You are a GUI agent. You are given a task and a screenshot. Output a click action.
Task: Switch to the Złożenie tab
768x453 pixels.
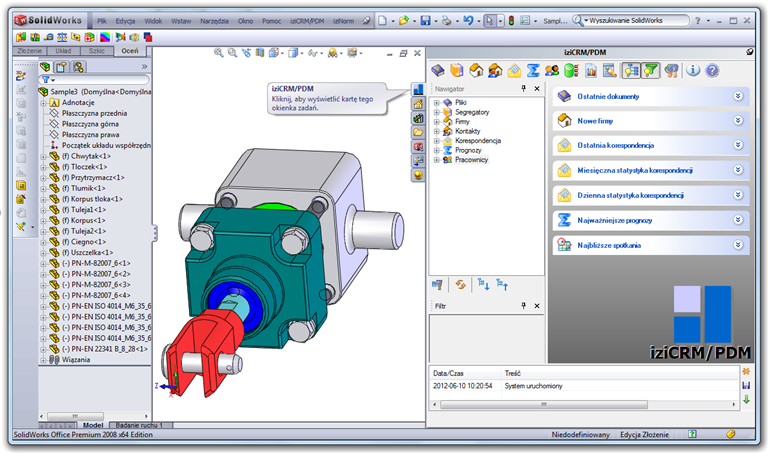pyautogui.click(x=29, y=51)
